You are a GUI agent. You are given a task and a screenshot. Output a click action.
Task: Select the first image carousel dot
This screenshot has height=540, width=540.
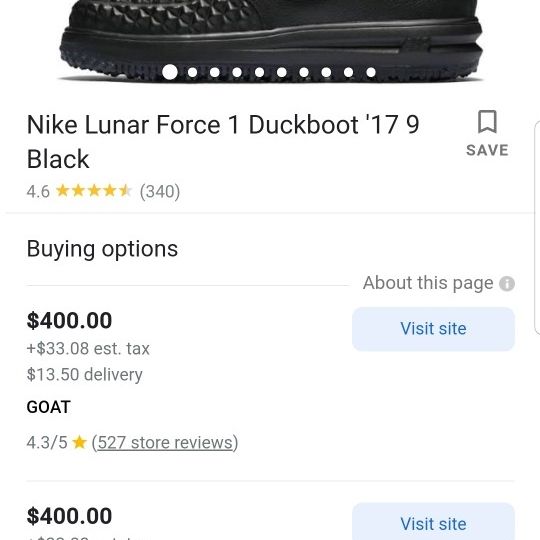pyautogui.click(x=170, y=72)
